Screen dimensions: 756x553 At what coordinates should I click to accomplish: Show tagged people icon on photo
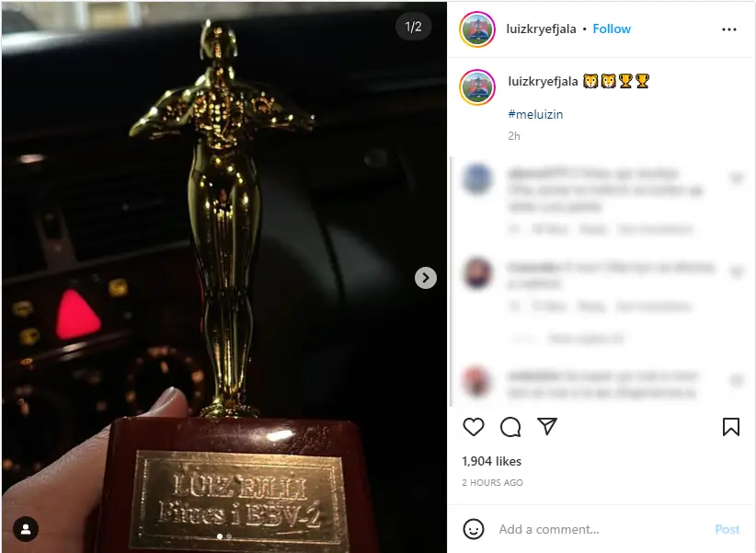pos(26,529)
